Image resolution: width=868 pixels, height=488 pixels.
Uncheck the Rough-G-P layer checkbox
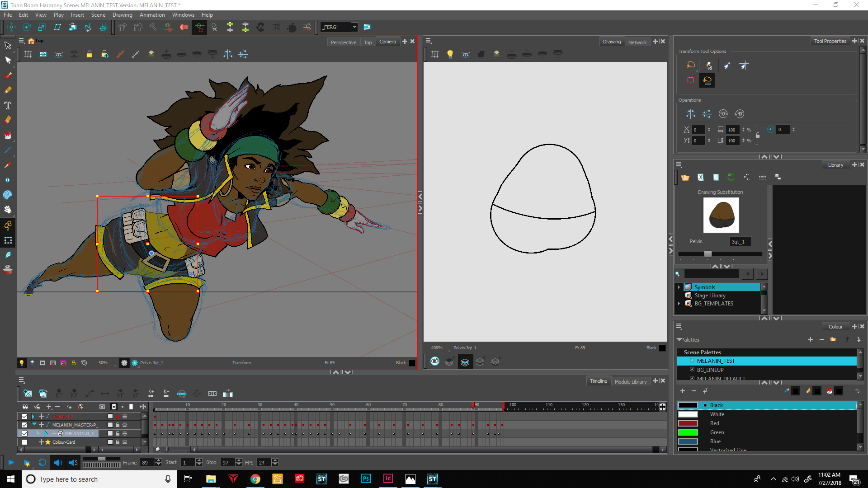point(24,416)
